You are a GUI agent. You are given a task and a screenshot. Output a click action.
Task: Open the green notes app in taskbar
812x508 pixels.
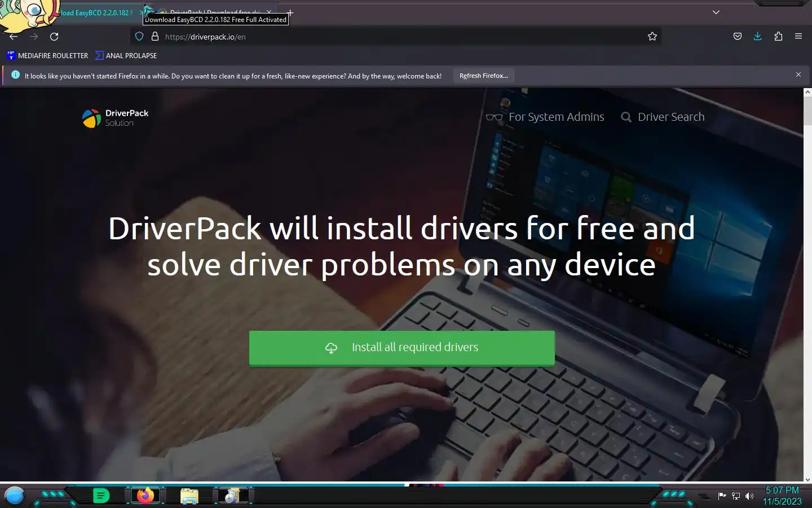click(x=101, y=496)
